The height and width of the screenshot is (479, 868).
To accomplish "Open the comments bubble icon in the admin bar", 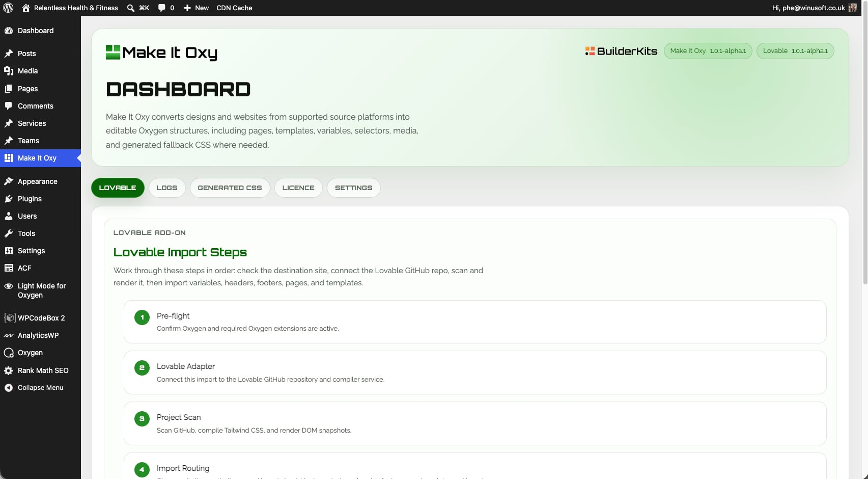I will [162, 8].
